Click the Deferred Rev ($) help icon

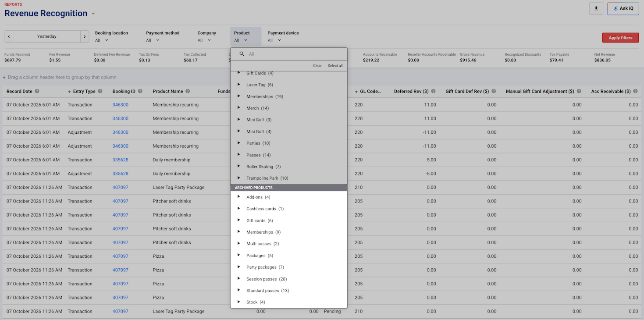[433, 91]
